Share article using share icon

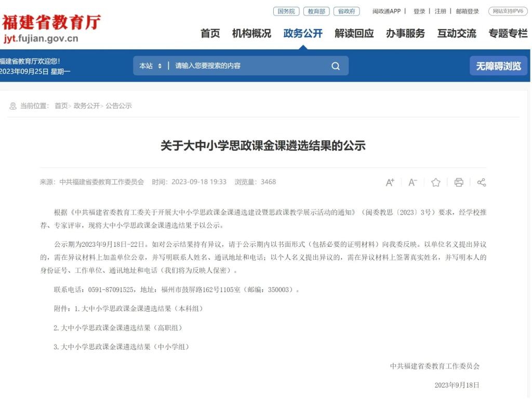(482, 182)
